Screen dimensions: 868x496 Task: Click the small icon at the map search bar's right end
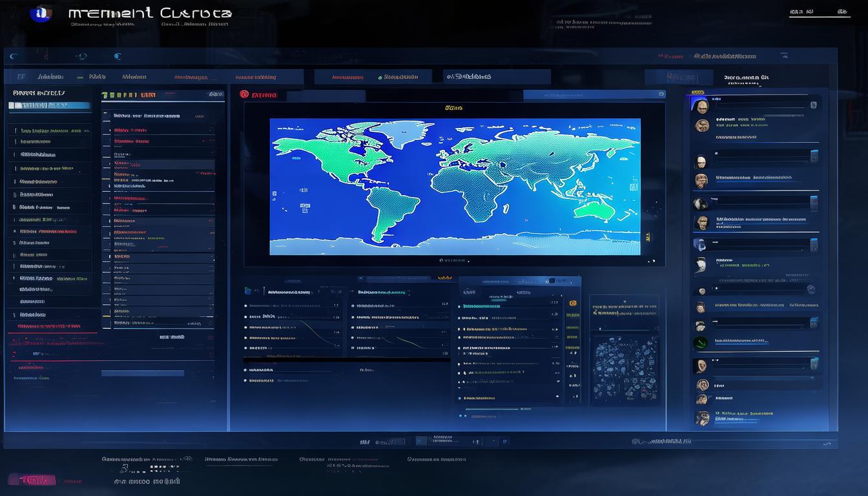(661, 94)
